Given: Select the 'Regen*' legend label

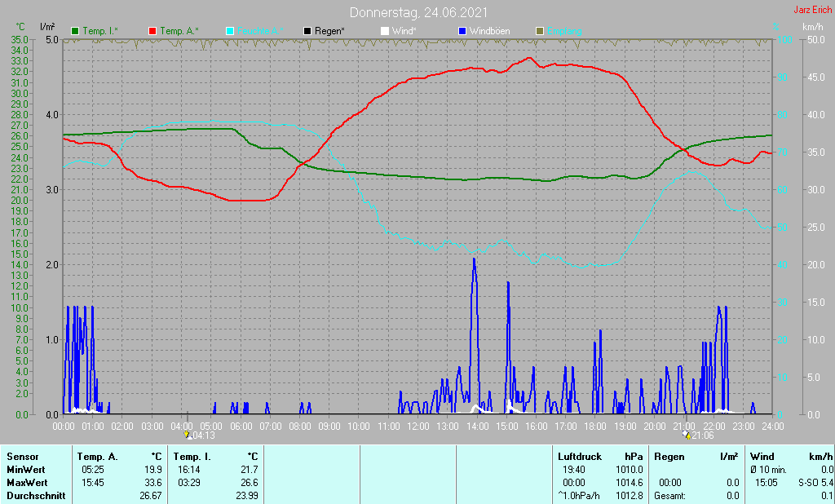Looking at the screenshot, I should tap(329, 32).
